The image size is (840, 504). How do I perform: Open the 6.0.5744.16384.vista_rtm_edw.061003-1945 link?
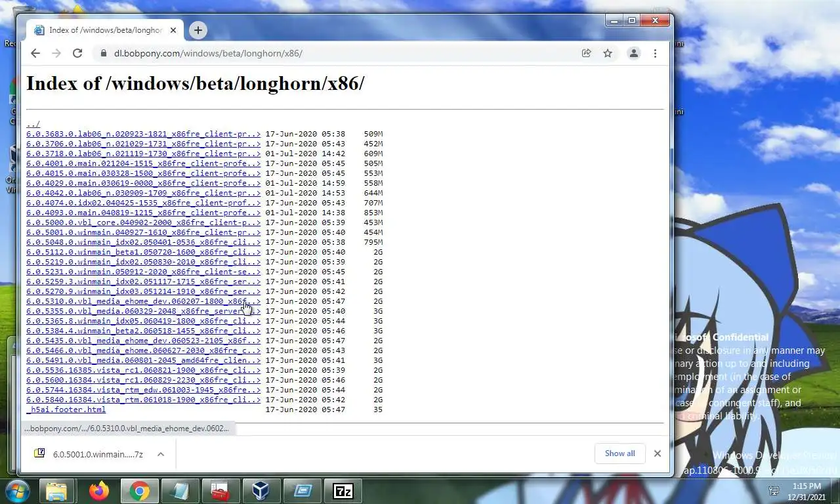click(143, 390)
